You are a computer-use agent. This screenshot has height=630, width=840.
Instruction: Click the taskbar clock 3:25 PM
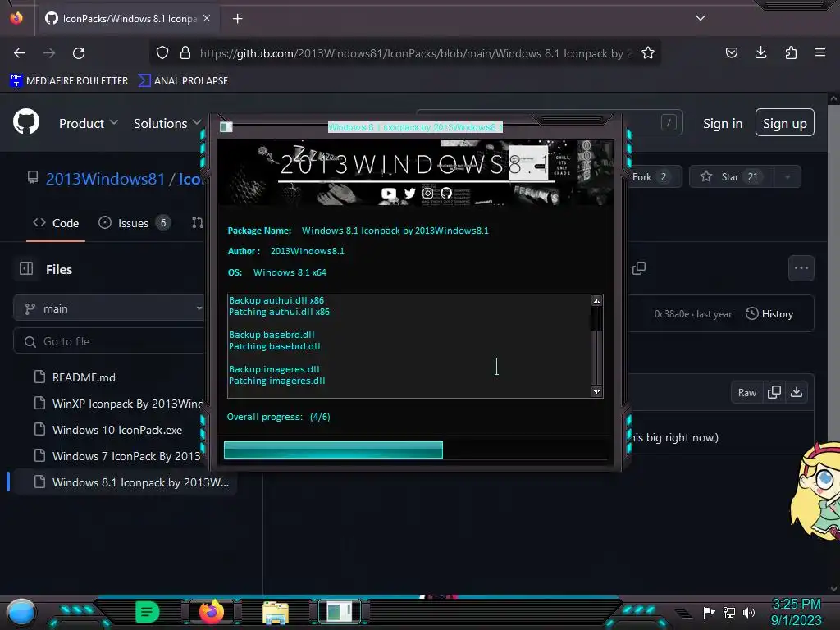(796, 605)
